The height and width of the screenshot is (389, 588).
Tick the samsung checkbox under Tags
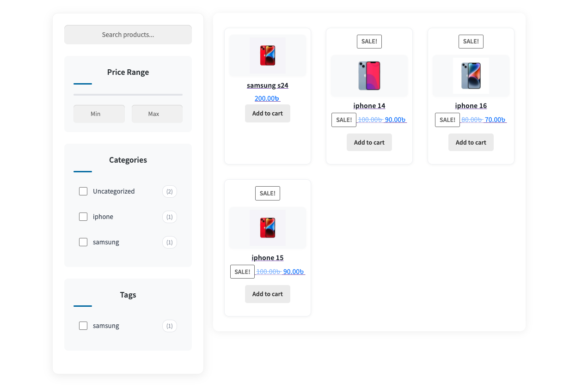83,326
